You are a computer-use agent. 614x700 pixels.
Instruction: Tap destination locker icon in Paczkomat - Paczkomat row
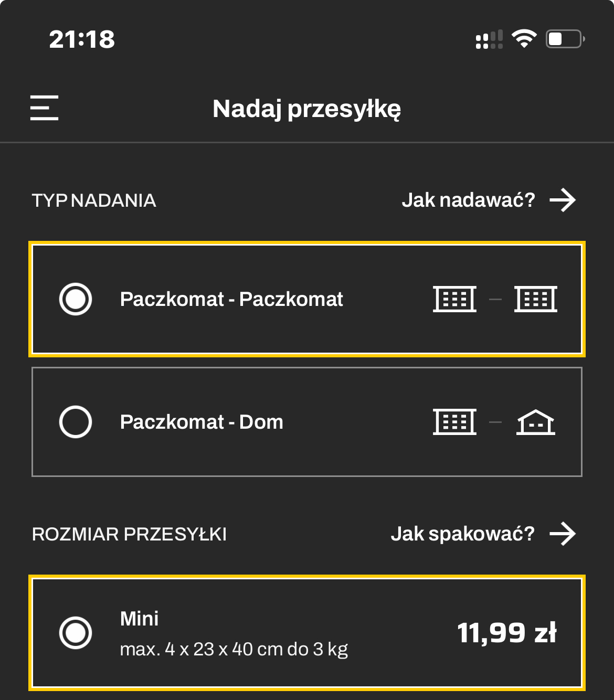coord(536,299)
